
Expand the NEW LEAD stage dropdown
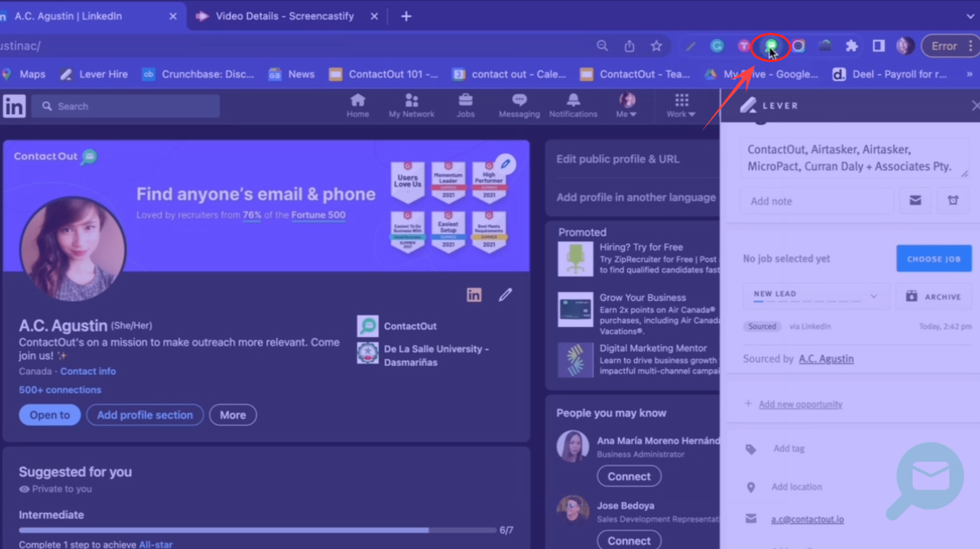click(815, 296)
